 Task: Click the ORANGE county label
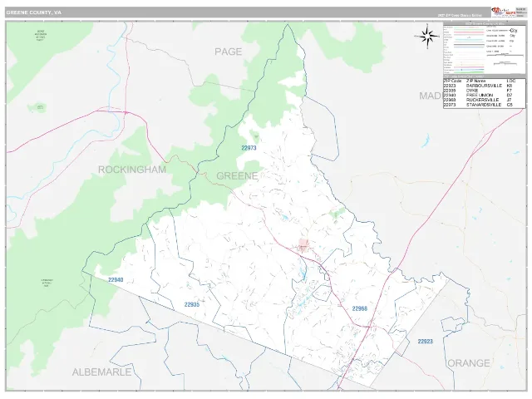(469, 363)
